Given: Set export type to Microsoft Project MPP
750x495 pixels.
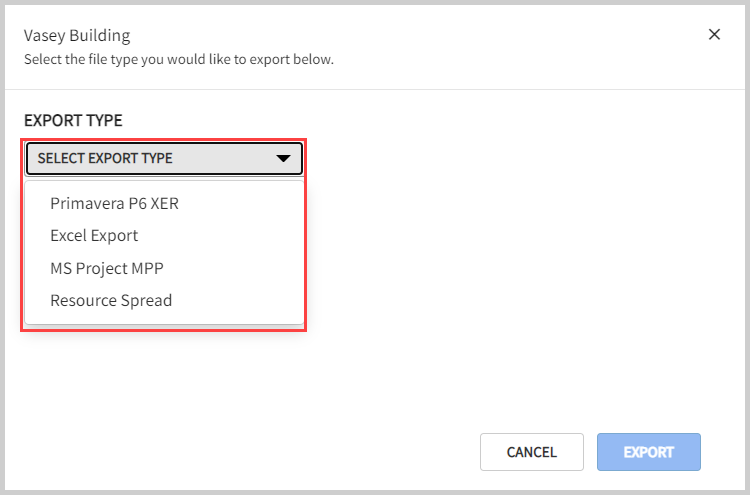Looking at the screenshot, I should [107, 268].
